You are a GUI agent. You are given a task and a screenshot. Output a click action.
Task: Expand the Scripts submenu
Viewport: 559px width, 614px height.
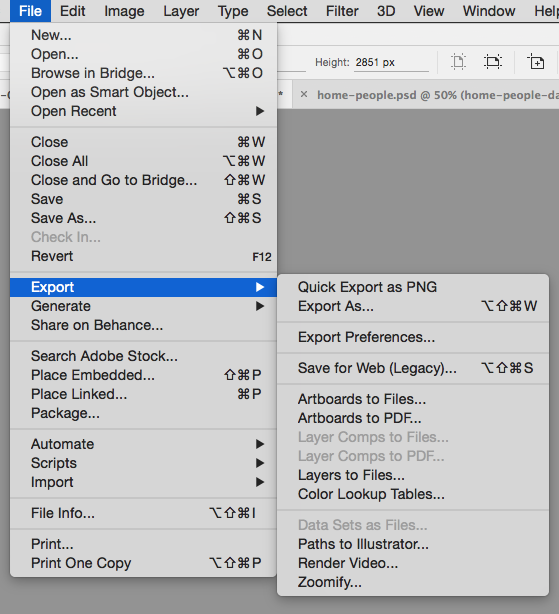coord(143,463)
